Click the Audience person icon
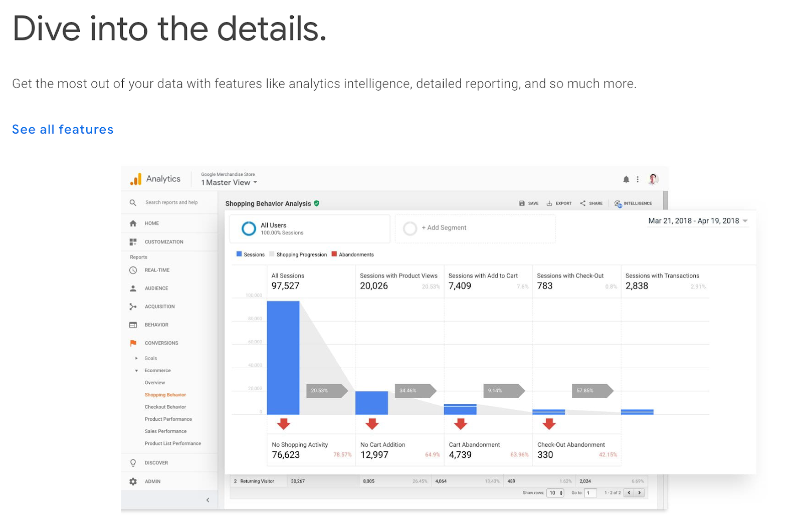This screenshot has width=802, height=532. coord(133,289)
